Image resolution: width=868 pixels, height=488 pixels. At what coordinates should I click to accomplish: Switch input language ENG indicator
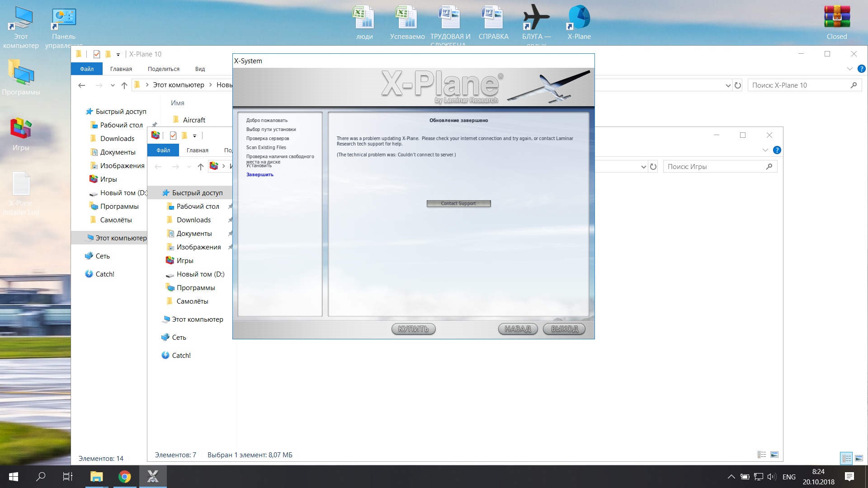pyautogui.click(x=789, y=477)
